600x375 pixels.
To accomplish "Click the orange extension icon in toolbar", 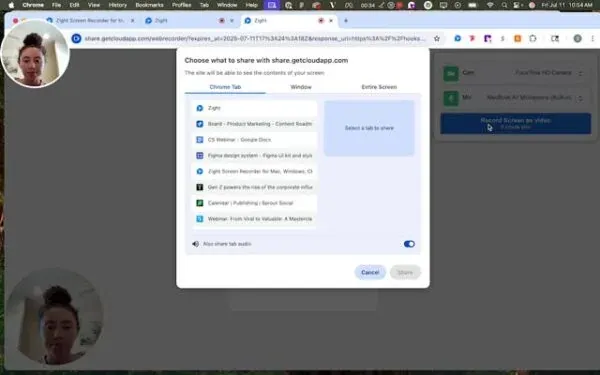I will tap(517, 38).
